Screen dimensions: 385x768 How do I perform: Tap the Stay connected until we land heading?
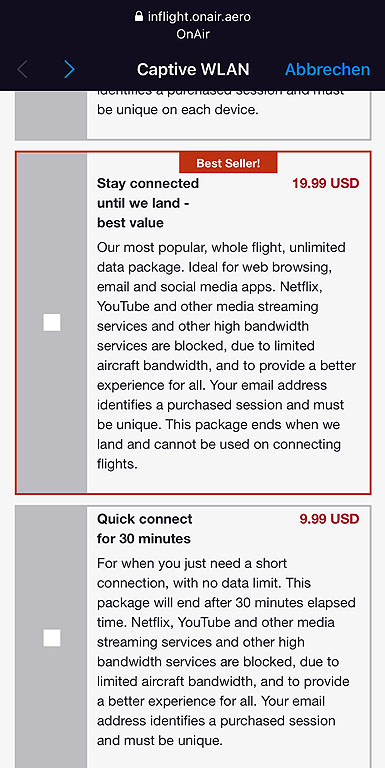[x=148, y=203]
